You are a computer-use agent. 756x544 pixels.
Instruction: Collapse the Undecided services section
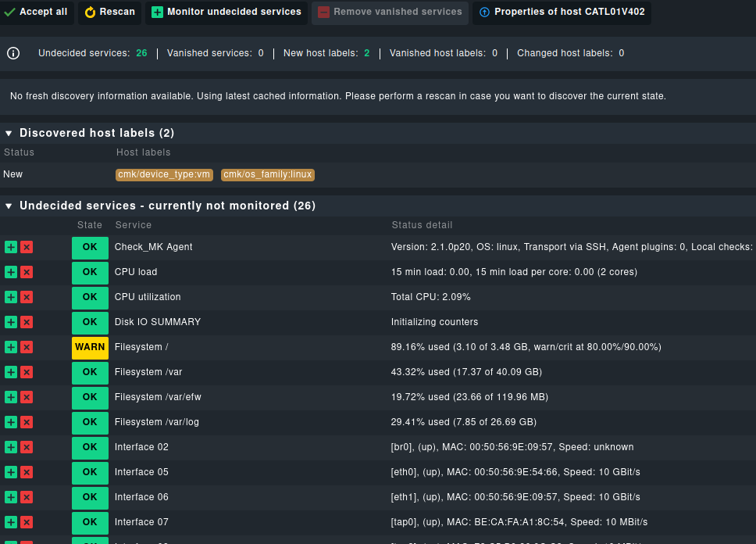click(9, 206)
